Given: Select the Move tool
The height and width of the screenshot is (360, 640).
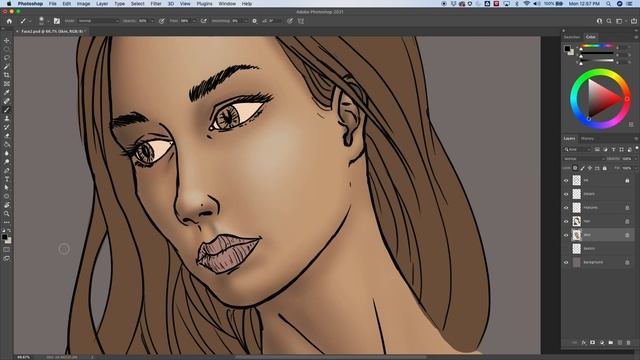Looking at the screenshot, I should tap(7, 40).
